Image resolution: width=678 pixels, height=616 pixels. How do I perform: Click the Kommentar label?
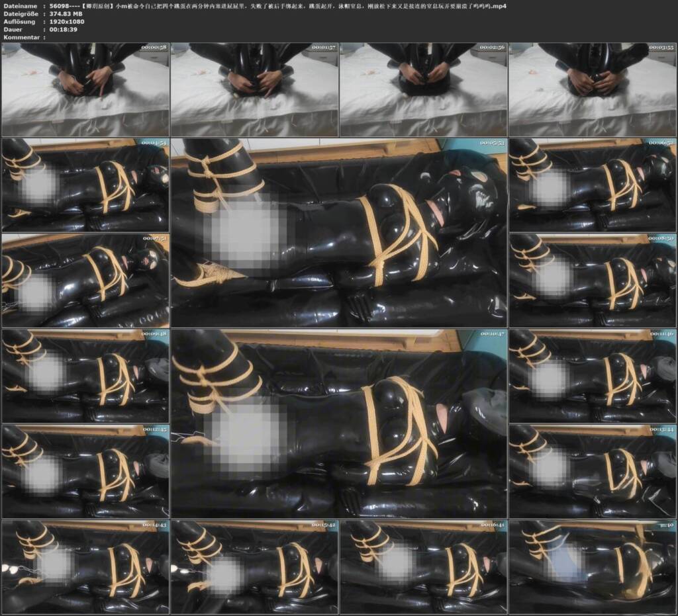click(22, 37)
